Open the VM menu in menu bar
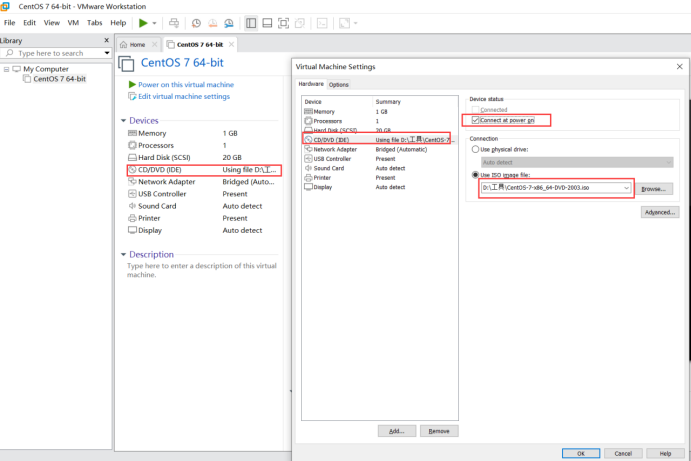This screenshot has height=461, width=691. (x=73, y=22)
